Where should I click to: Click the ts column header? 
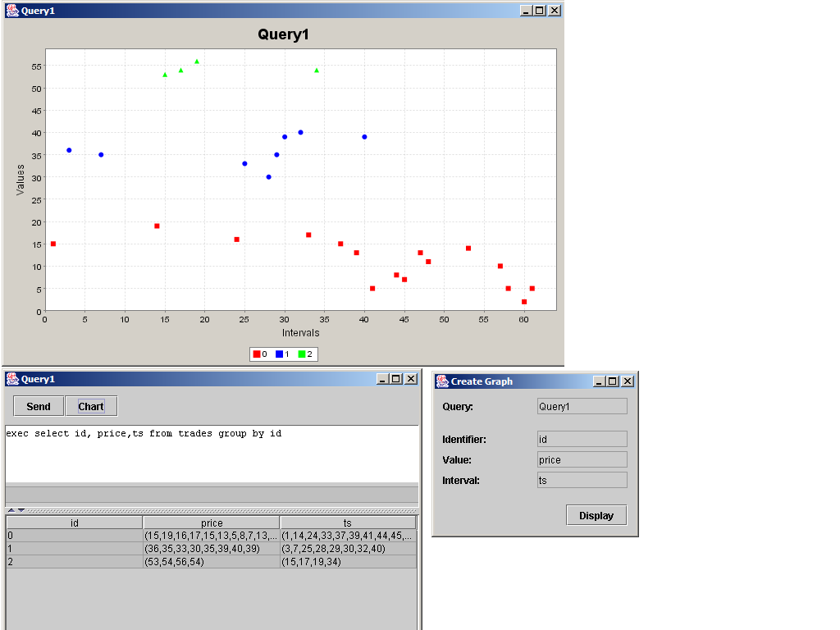(348, 523)
